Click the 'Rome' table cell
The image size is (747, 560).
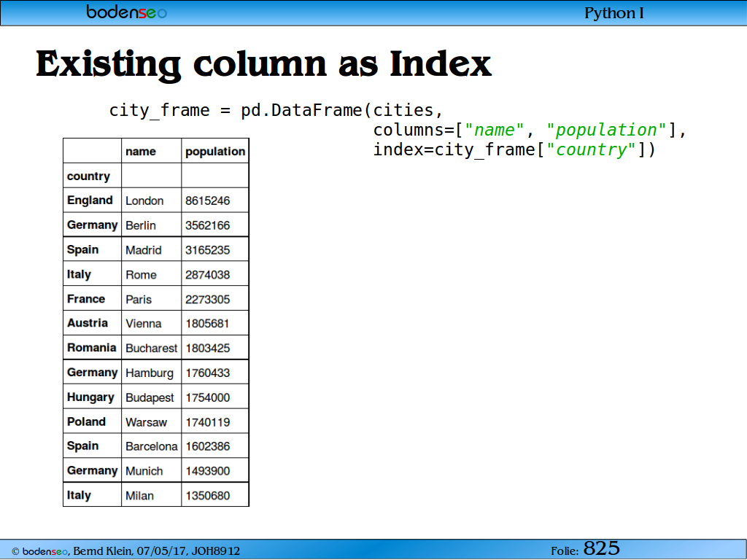pos(152,275)
